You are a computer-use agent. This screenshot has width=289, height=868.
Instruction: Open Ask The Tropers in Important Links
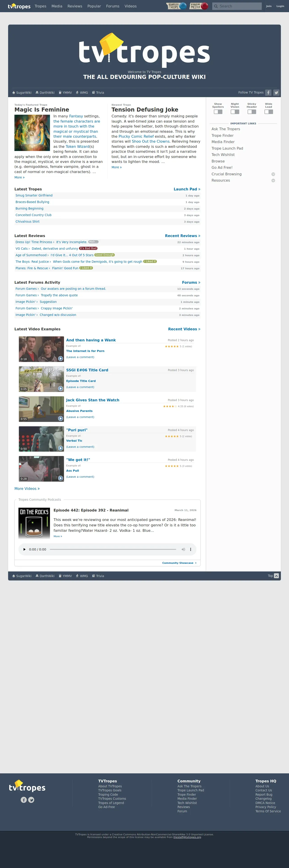[226, 129]
